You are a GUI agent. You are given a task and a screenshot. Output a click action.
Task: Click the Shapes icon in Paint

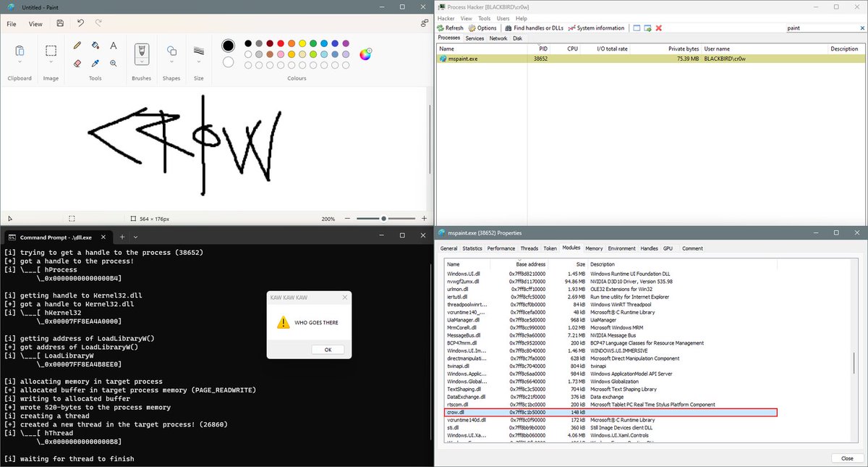[171, 51]
